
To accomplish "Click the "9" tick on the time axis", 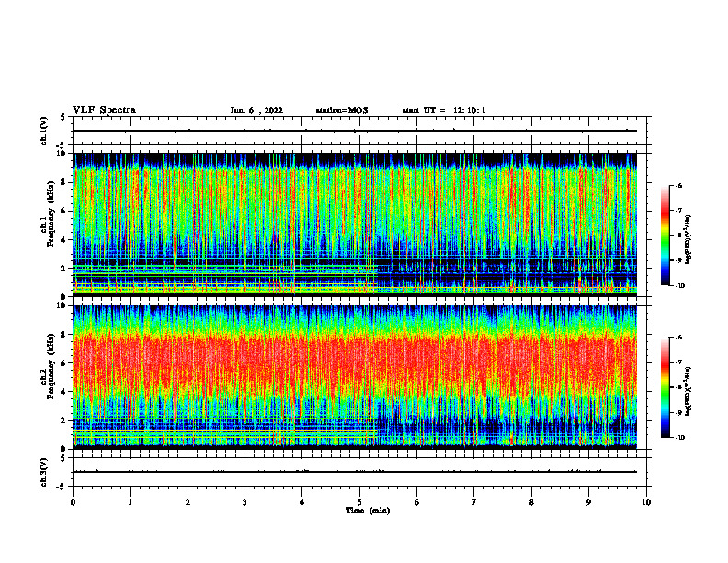I will click(x=588, y=502).
